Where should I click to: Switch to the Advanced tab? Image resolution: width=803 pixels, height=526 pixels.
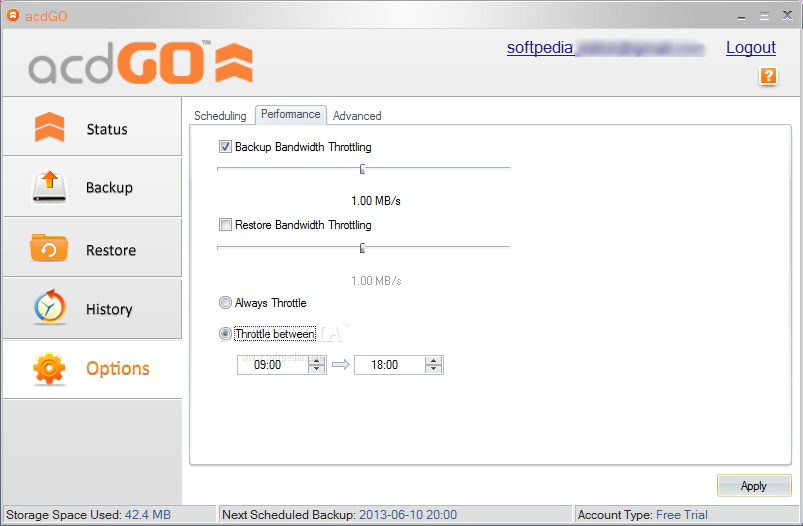357,116
